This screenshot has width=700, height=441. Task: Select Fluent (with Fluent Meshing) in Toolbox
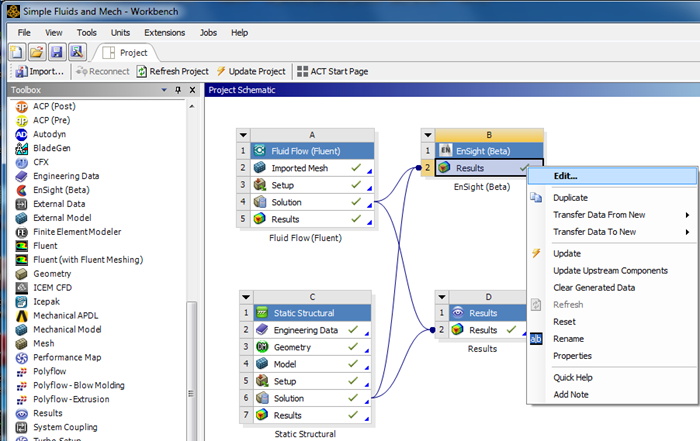pyautogui.click(x=79, y=259)
